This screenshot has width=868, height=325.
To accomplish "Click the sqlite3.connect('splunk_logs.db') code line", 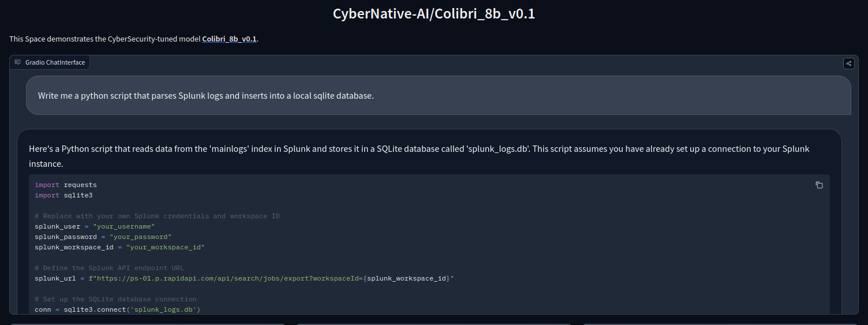I will [x=117, y=310].
